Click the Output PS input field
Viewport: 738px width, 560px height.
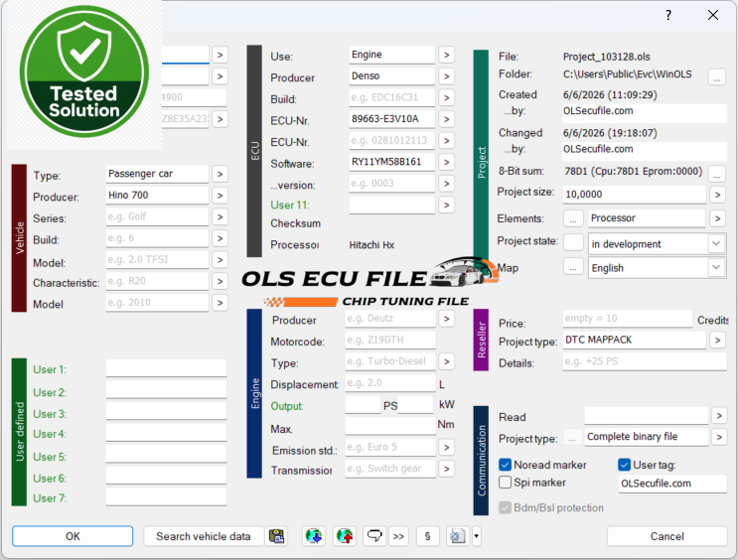tap(363, 404)
